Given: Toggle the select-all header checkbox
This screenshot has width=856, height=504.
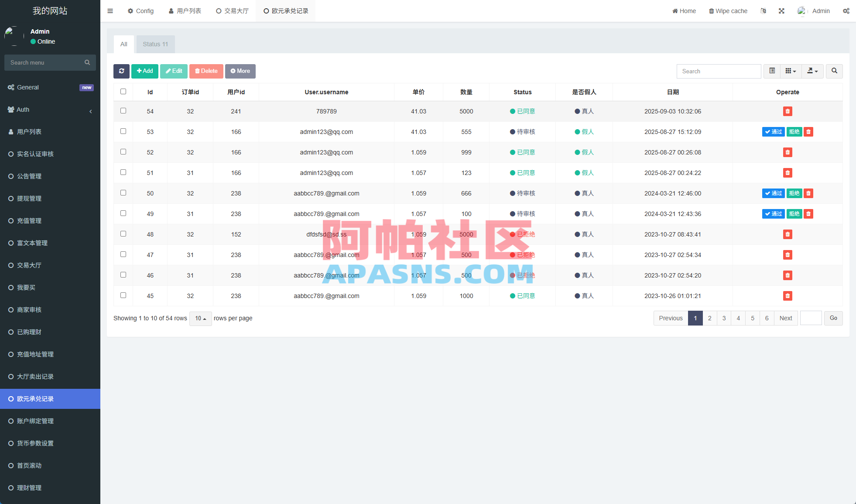Looking at the screenshot, I should [x=123, y=92].
